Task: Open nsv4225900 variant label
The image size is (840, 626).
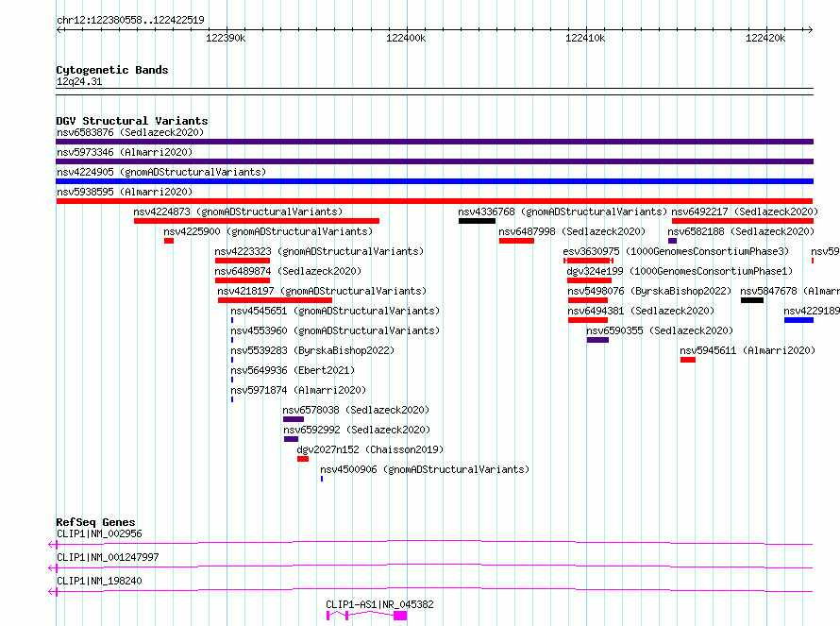Action: 268,231
